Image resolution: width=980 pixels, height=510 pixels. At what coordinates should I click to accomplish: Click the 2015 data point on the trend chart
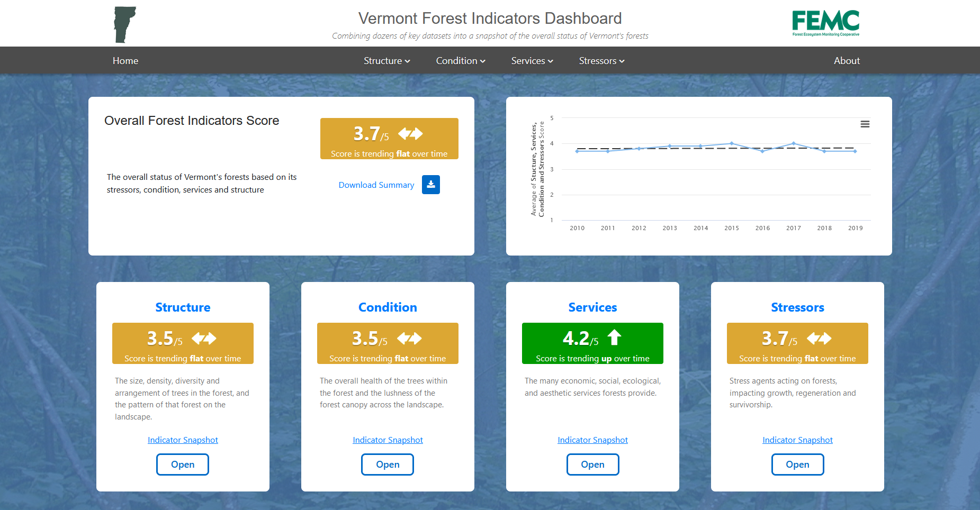click(731, 143)
